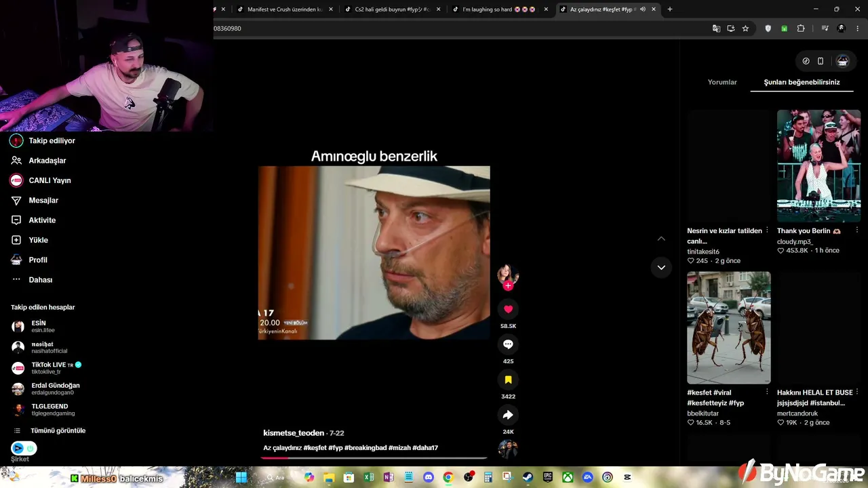Image resolution: width=868 pixels, height=488 pixels.
Task: Open the tinitakesit6 profile link
Action: [703, 251]
